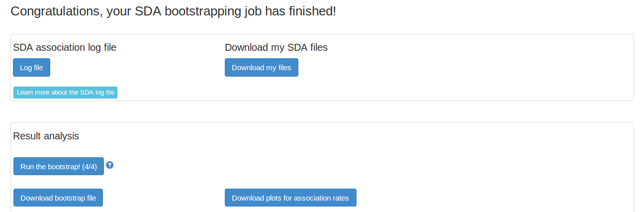Select the light-blue info button about SDA log
This screenshot has height=212, width=644.
pyautogui.click(x=65, y=93)
